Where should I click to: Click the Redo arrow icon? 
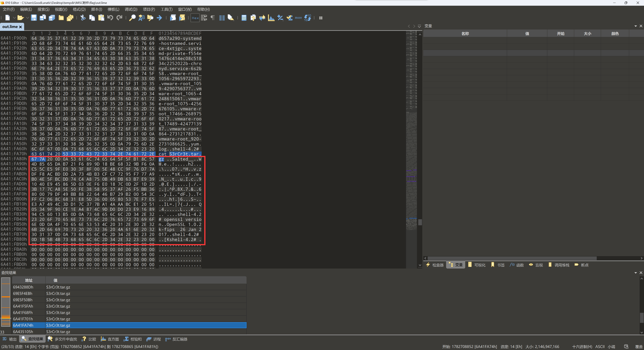pyautogui.click(x=120, y=18)
